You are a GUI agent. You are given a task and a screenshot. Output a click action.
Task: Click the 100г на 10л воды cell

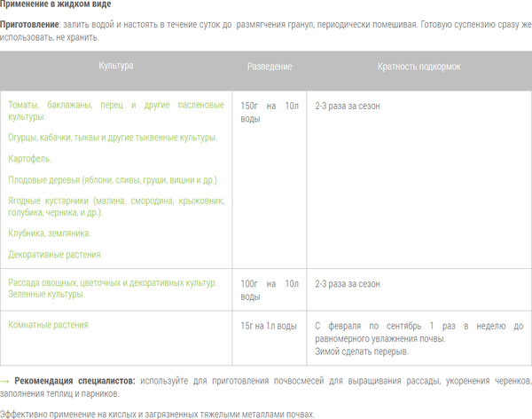tap(270, 289)
